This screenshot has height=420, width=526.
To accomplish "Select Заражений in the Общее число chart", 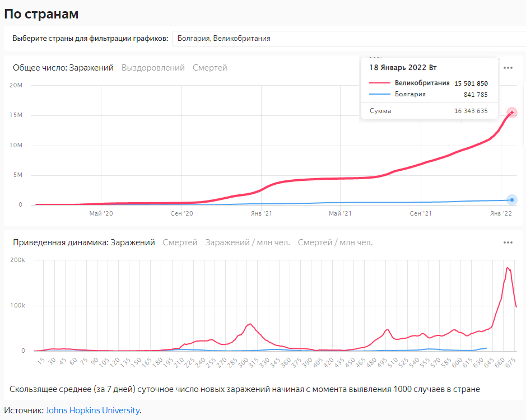I will point(91,68).
